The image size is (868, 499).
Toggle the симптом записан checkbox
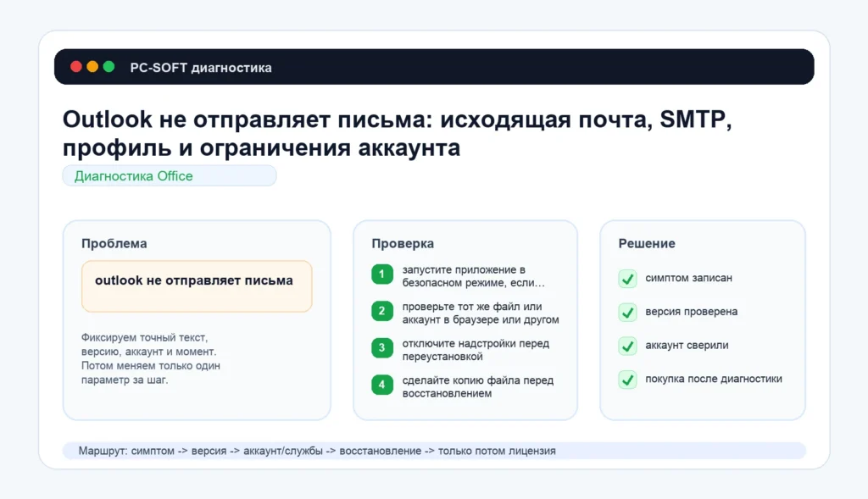tap(627, 279)
